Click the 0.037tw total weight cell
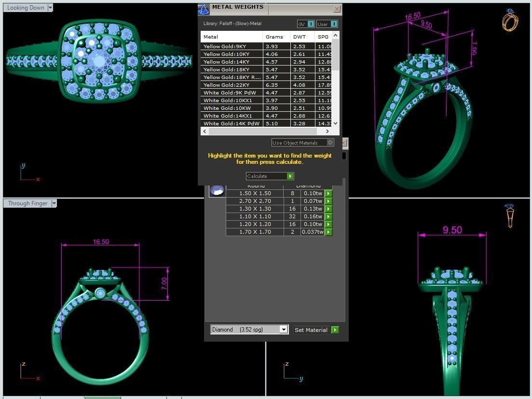This screenshot has height=399, width=532. (x=313, y=232)
